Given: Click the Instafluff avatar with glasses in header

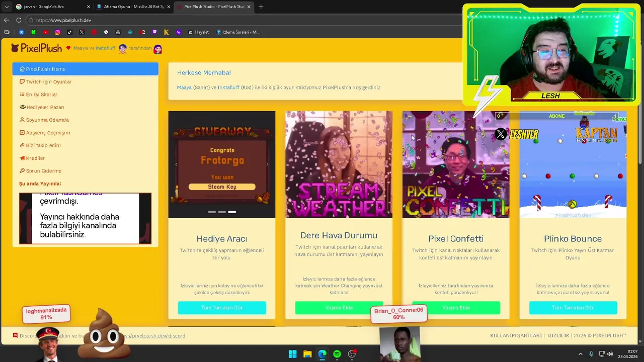Looking at the screenshot, I should (122, 49).
